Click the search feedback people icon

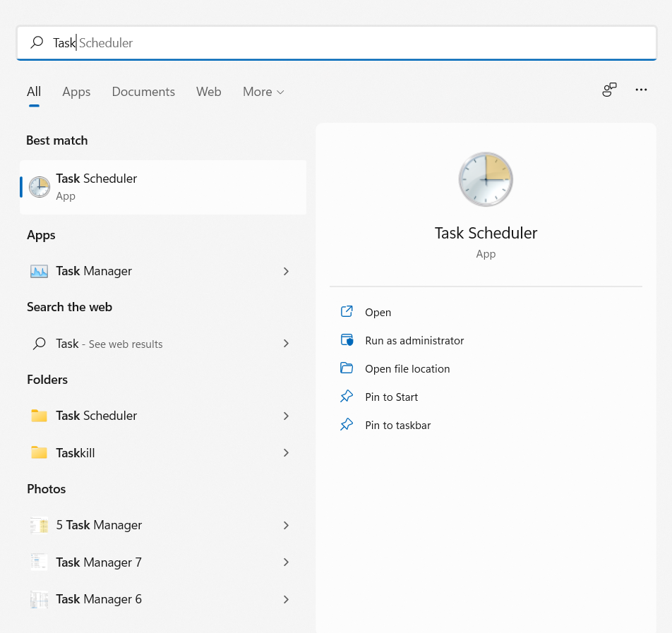coord(609,90)
